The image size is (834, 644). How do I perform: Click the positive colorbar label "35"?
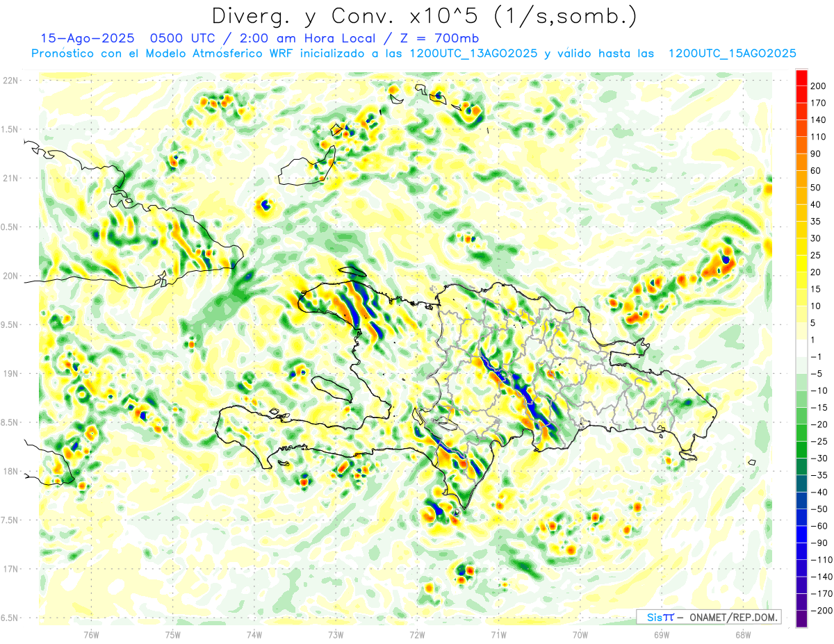pos(816,221)
